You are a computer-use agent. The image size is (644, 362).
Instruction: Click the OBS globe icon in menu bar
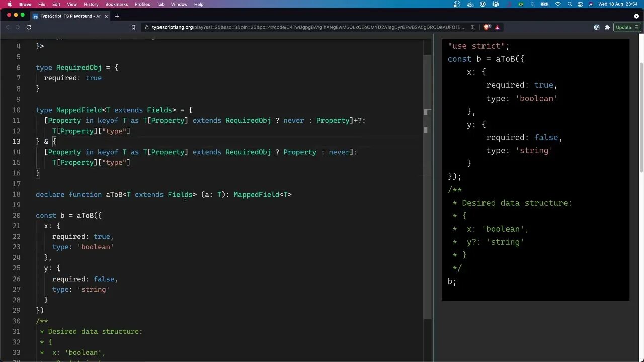[x=456, y=5]
